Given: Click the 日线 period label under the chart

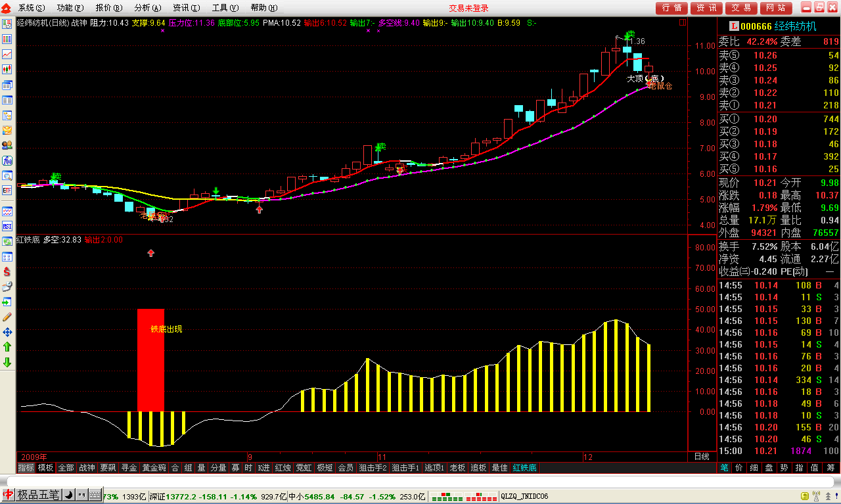Looking at the screenshot, I should click(x=701, y=456).
